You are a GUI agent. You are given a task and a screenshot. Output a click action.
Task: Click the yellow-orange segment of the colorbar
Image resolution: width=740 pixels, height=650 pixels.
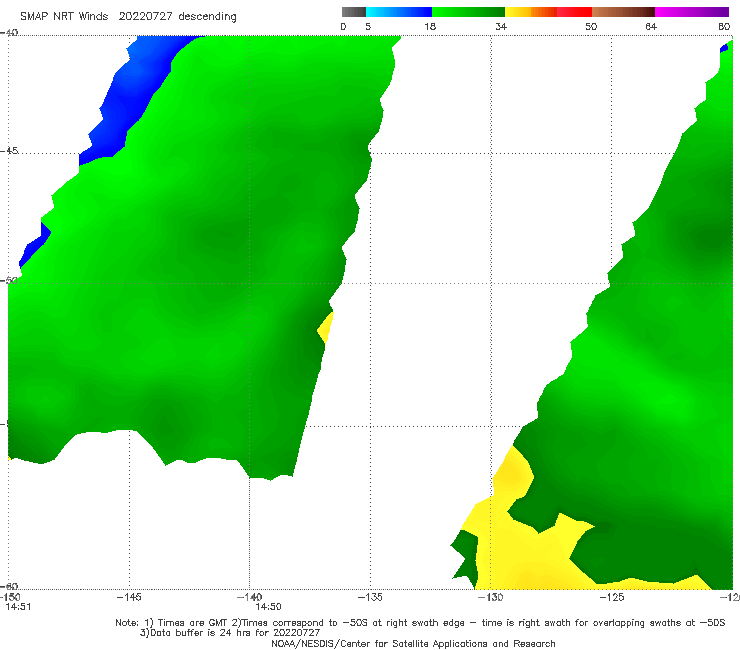(530, 12)
